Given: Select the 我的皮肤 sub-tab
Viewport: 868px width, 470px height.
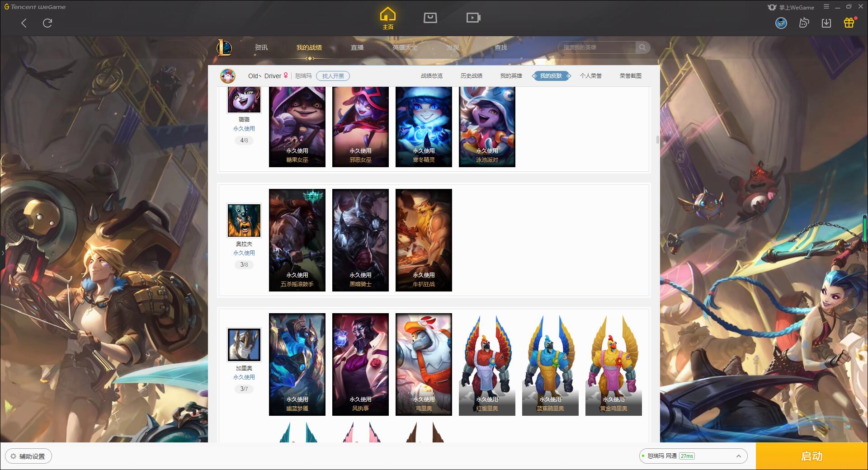Looking at the screenshot, I should pyautogui.click(x=551, y=76).
